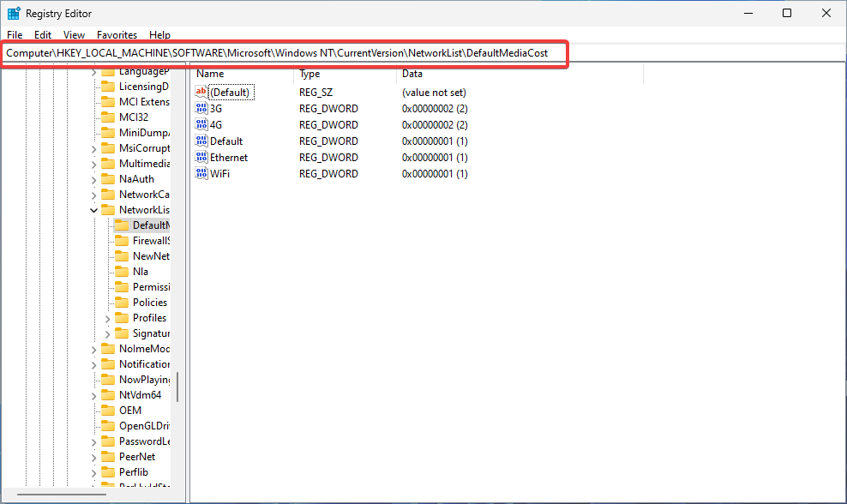The height and width of the screenshot is (504, 847).
Task: Select the NoImeMod key label
Action: 144,348
